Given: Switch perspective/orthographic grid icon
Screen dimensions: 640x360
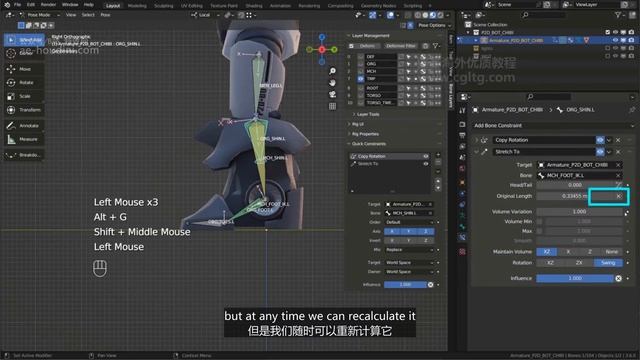Looking at the screenshot, I should [333, 106].
